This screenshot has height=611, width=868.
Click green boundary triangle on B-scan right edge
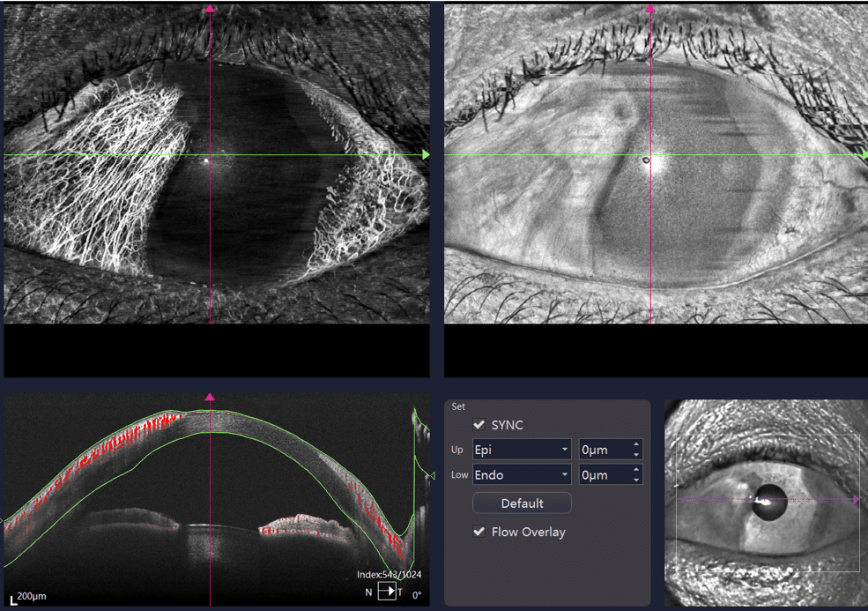click(431, 476)
